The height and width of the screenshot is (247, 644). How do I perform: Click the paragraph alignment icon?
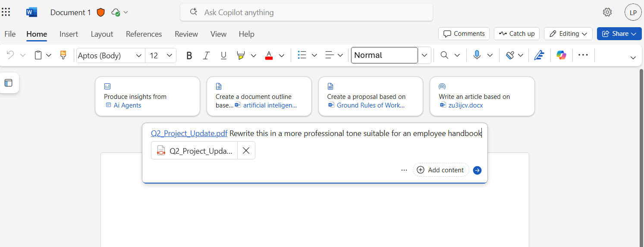tap(330, 55)
